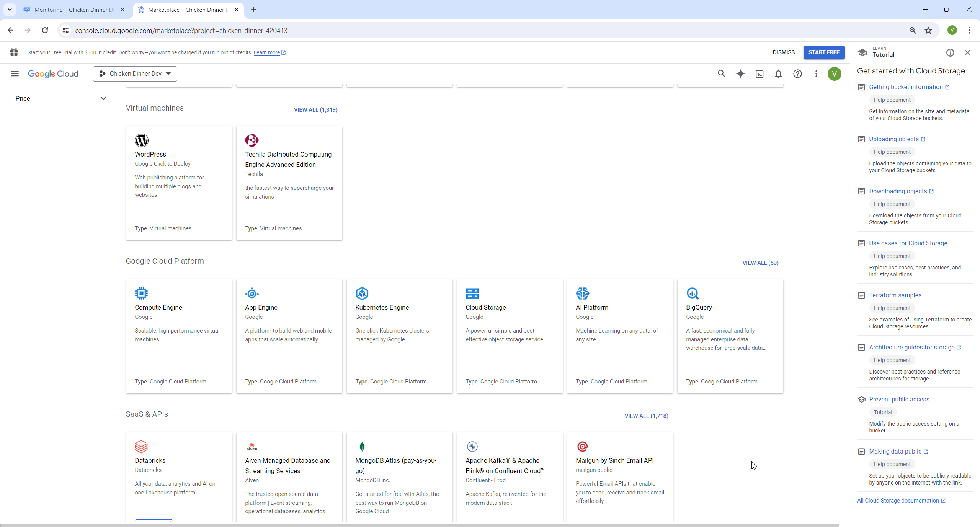Viewport: 980px width, 527px height.
Task: Click the Gemini AI sparkle icon
Action: point(740,73)
